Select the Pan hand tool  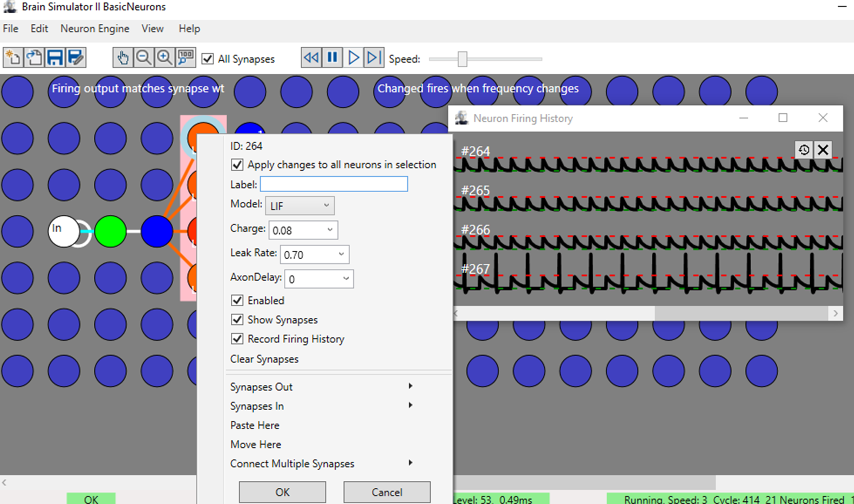tap(123, 58)
